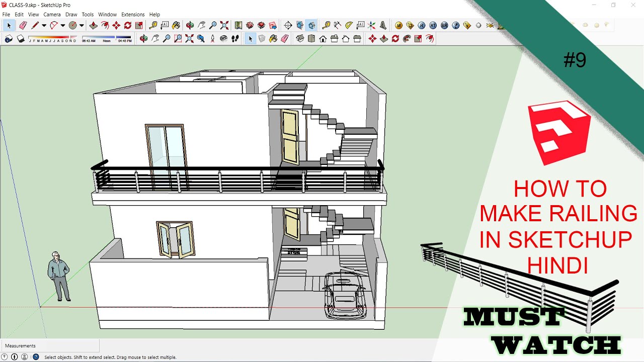Select the Axes tool
This screenshot has width=644, height=362.
tap(371, 25)
